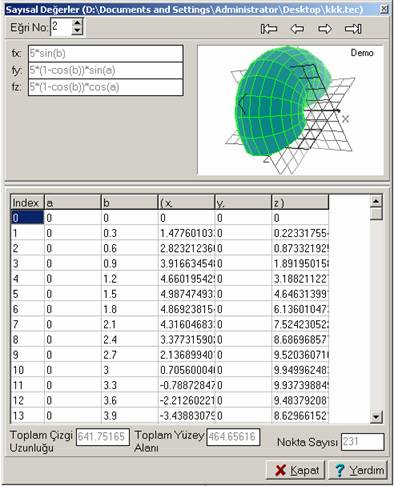Viewport: 394px width, 486px height.
Task: Select the Index column header
Action: 27,202
